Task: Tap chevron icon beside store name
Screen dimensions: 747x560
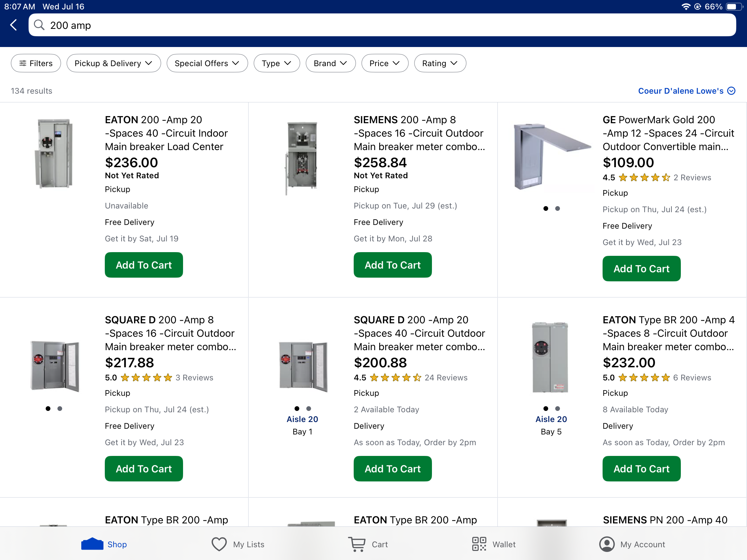Action: tap(732, 91)
